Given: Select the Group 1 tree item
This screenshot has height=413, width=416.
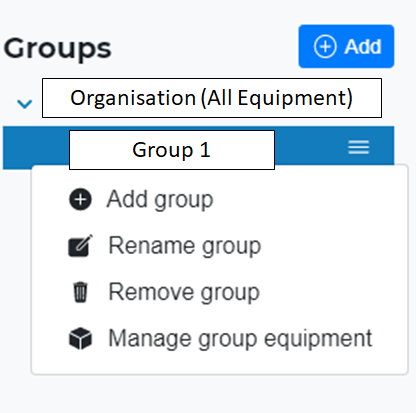Looking at the screenshot, I should 172,150.
